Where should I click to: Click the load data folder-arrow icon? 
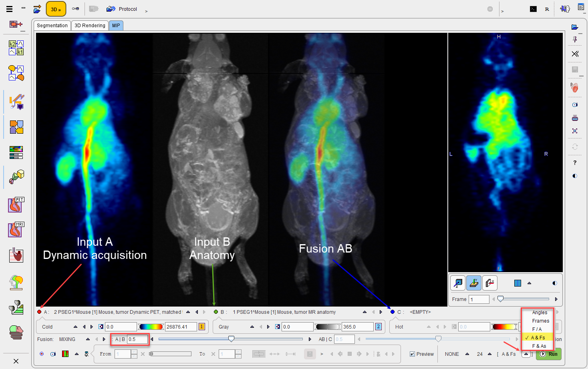pyautogui.click(x=37, y=9)
